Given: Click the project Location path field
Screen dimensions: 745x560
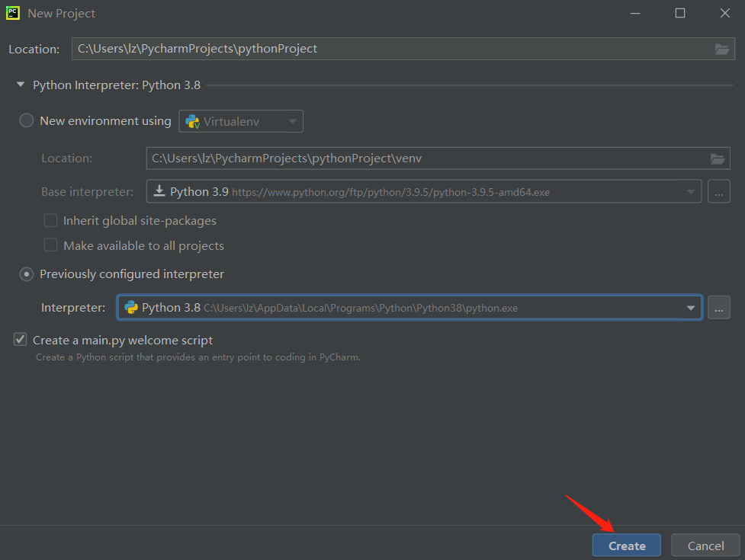Looking at the screenshot, I should [403, 49].
